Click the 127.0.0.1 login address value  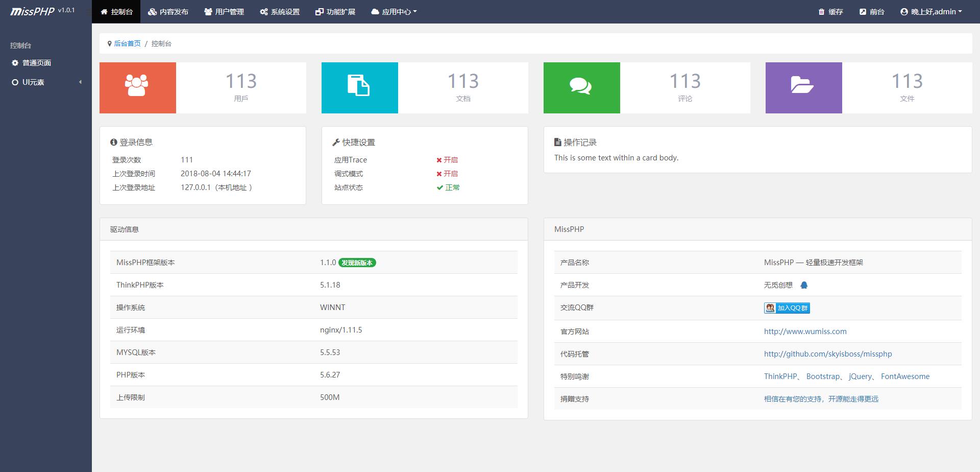tap(216, 187)
